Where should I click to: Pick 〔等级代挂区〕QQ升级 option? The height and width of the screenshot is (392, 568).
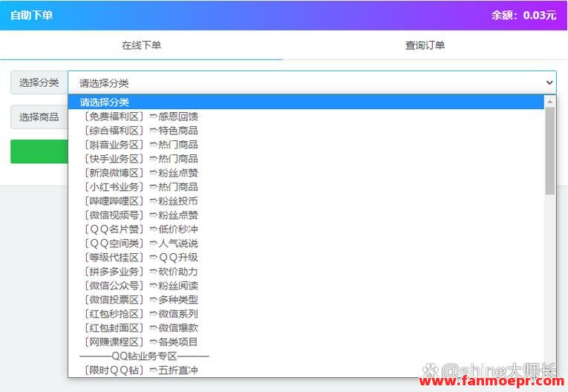(306, 258)
